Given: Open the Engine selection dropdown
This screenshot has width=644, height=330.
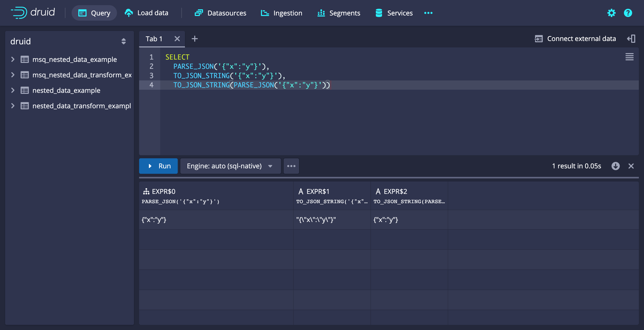Looking at the screenshot, I should (x=230, y=166).
